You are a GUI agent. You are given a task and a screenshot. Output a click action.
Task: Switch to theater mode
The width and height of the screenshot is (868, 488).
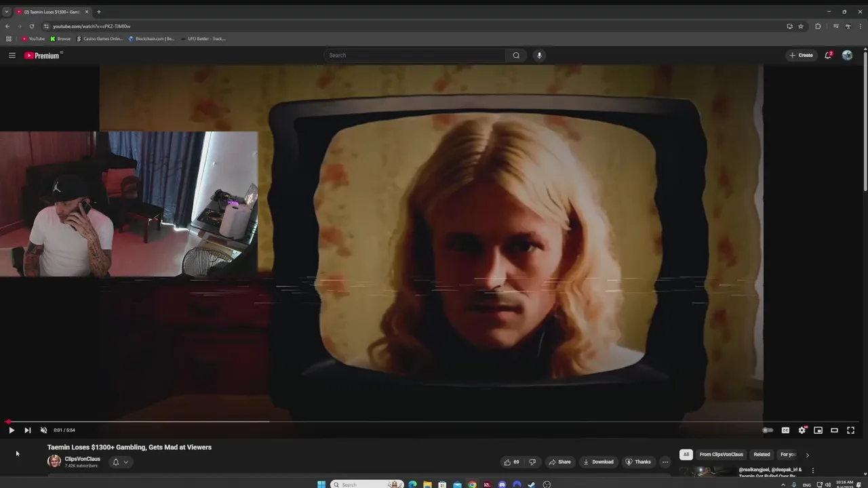(x=834, y=430)
